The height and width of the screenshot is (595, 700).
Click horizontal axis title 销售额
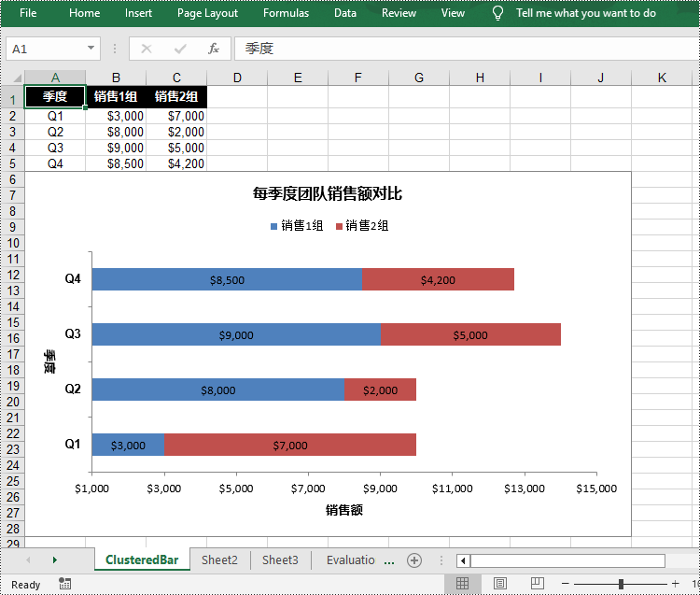coord(343,510)
